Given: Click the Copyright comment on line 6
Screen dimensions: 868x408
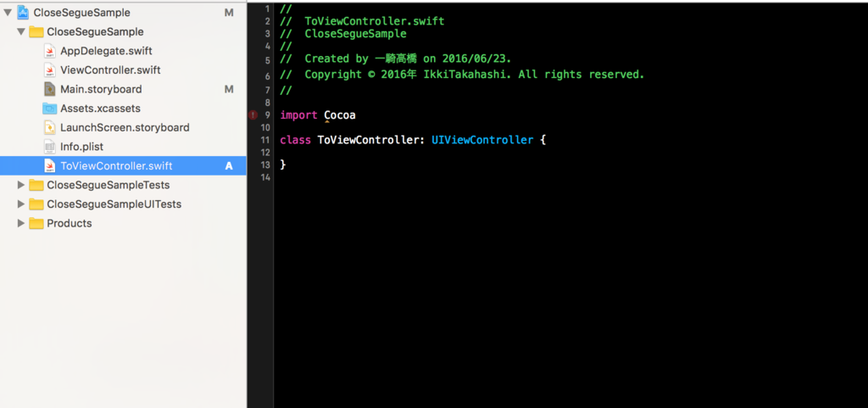Looking at the screenshot, I should [463, 74].
